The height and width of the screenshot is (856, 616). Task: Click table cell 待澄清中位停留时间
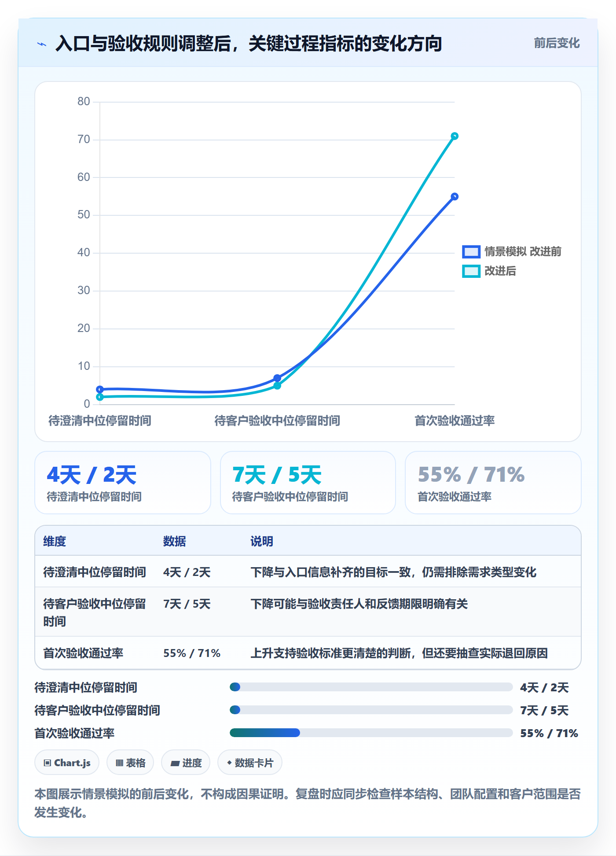95,572
